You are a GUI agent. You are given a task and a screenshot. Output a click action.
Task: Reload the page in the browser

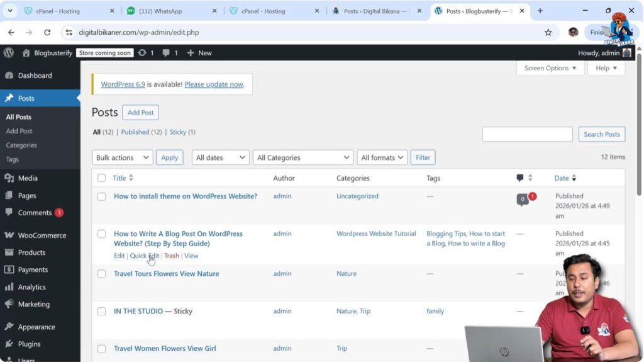coord(47,32)
